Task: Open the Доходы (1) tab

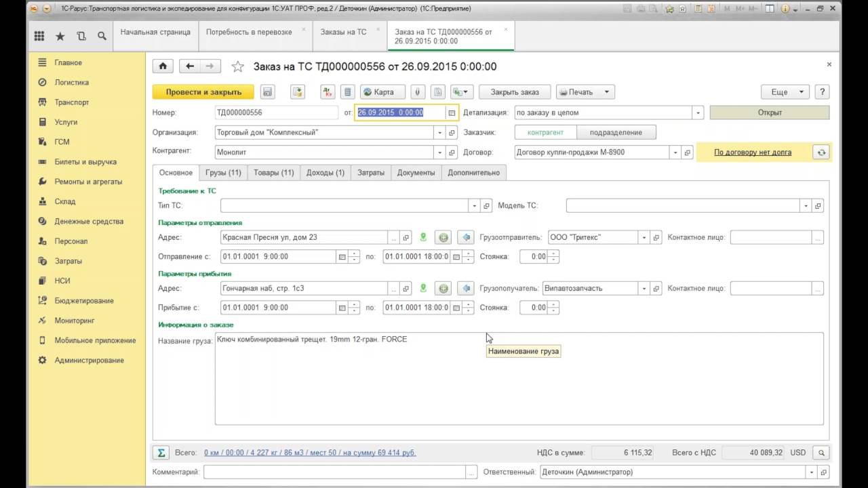Action: pyautogui.click(x=325, y=173)
